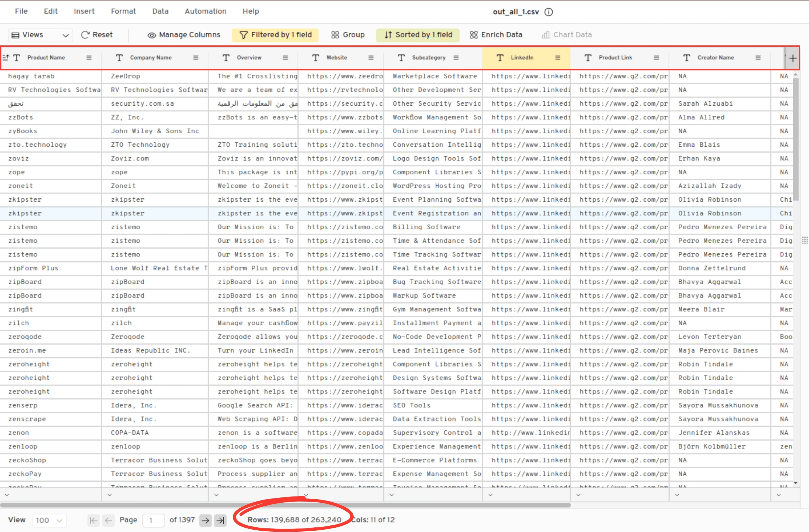Image resolution: width=809 pixels, height=532 pixels.
Task: Select the COPA-DATA company cell
Action: coord(155,433)
